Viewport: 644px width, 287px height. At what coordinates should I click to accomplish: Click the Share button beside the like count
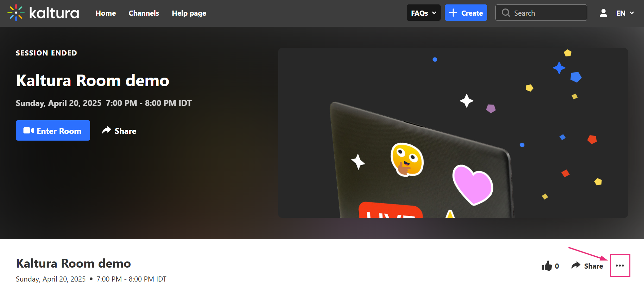[587, 266]
